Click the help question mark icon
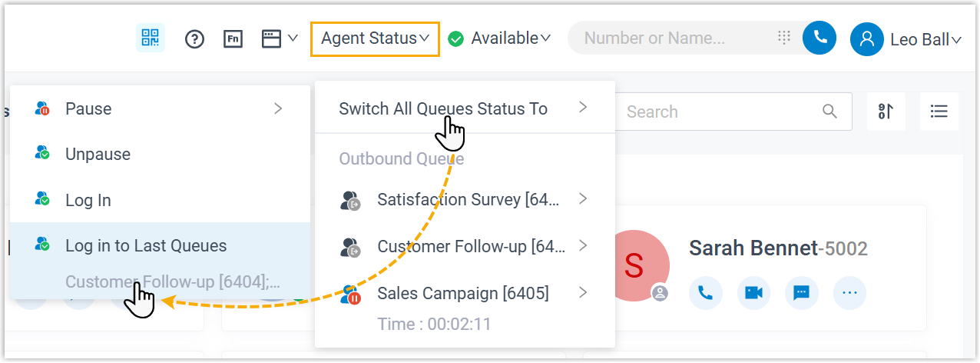Viewport: 980px width, 363px height. 195,38
